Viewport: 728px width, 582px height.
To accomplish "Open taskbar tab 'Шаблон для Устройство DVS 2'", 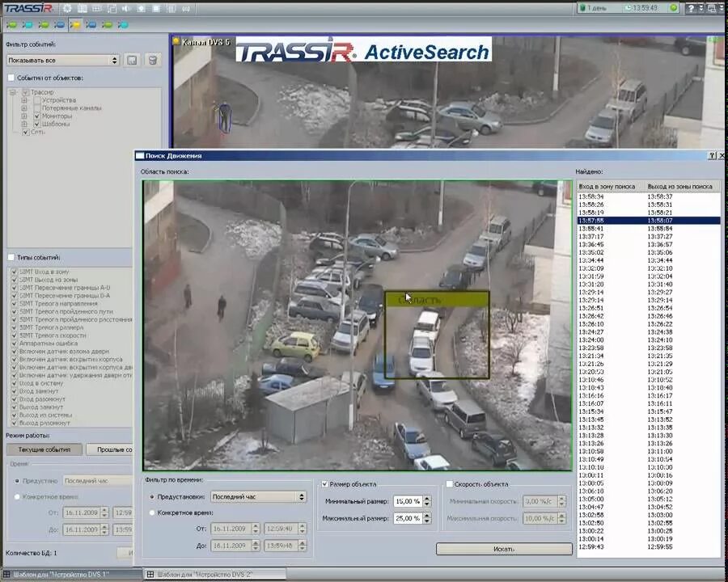I will tap(215, 575).
